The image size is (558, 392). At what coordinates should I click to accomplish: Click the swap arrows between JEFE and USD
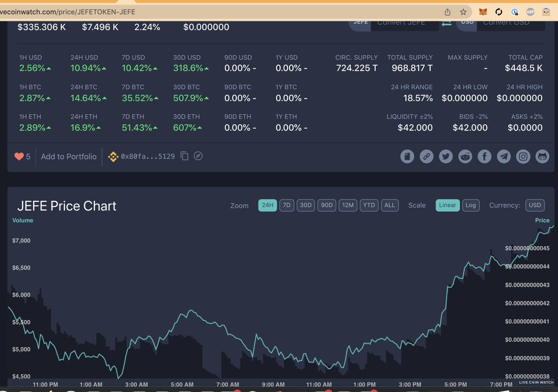[x=446, y=22]
